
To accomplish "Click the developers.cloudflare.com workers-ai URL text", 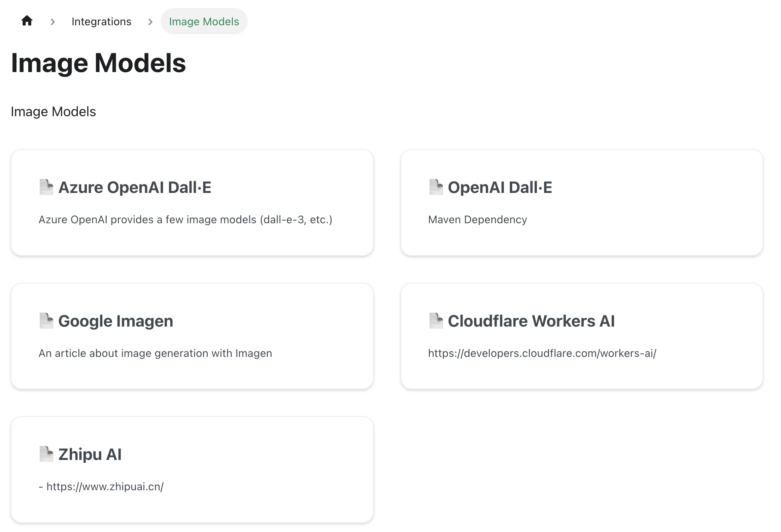I will 542,353.
